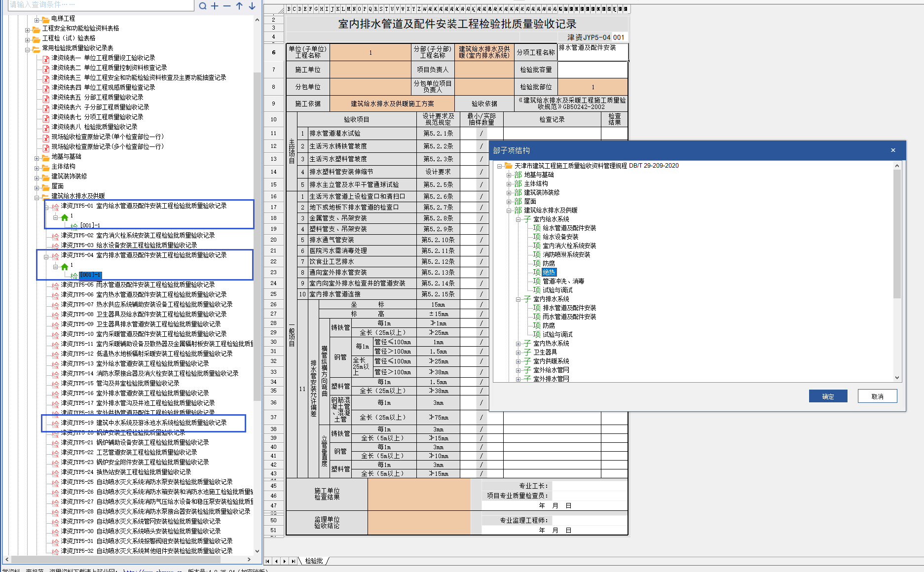Viewport: 924px width, 572px height.
Task: Open 津资统表七 分项工程质量验收记录
Action: 97,117
